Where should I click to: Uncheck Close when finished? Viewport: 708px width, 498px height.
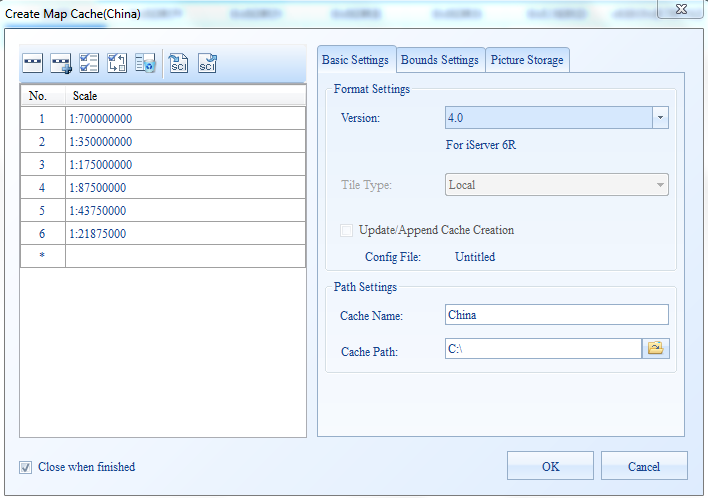click(25, 467)
